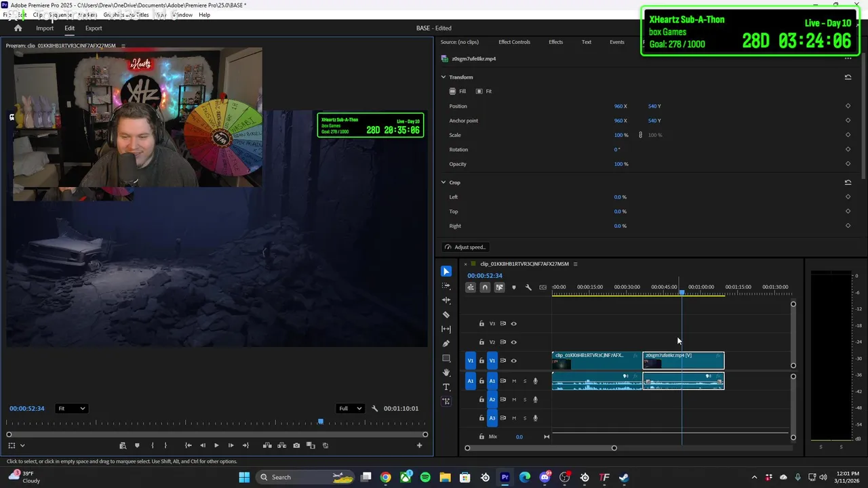
Task: Collapse the Transform section
Action: click(x=443, y=77)
